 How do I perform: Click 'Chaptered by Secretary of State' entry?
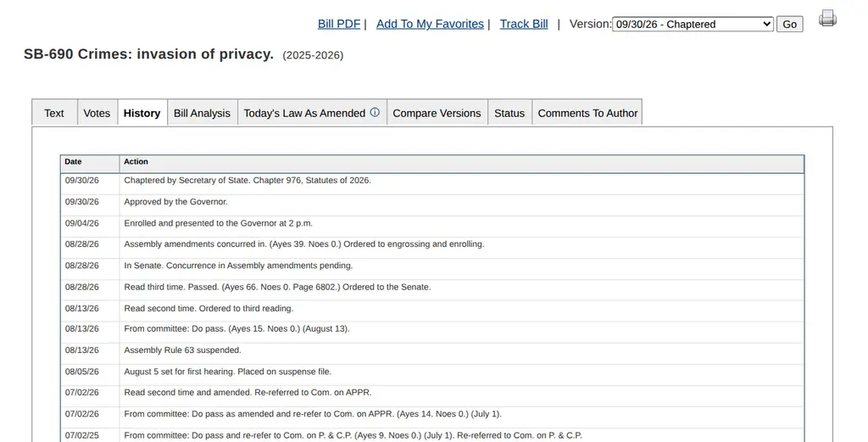(x=248, y=181)
